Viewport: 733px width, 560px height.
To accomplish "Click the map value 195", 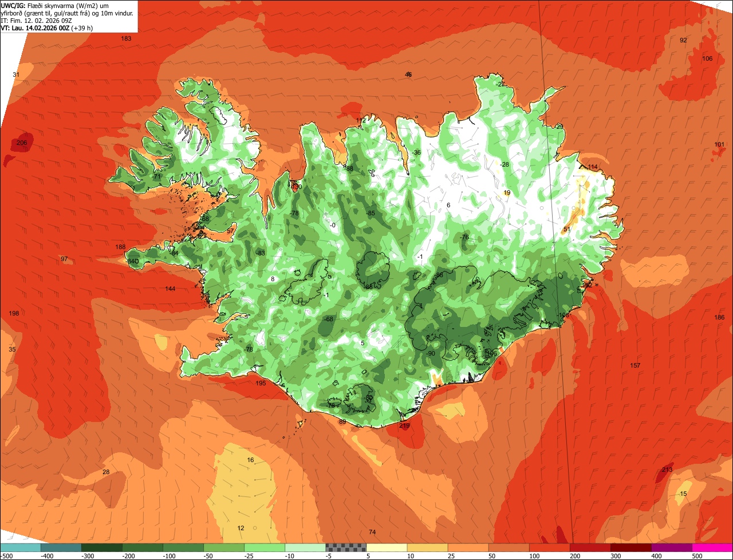I will 261,383.
